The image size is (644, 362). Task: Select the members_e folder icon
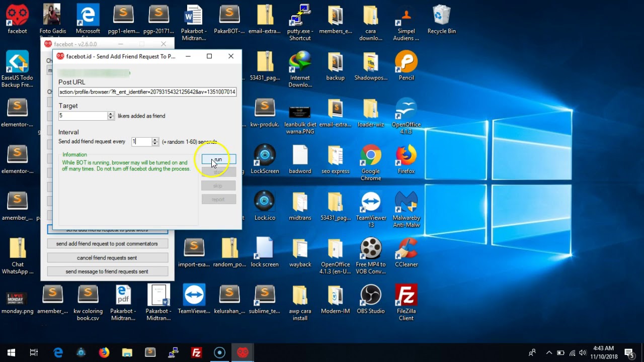click(x=335, y=20)
